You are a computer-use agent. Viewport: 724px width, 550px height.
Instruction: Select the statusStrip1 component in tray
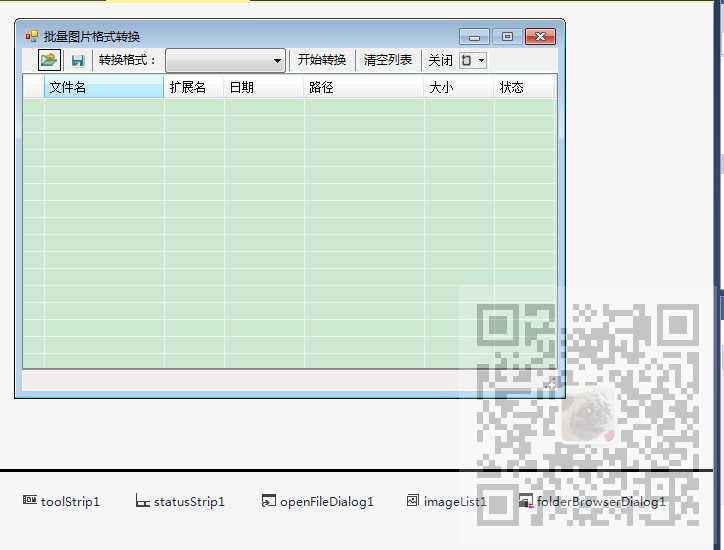tap(180, 501)
